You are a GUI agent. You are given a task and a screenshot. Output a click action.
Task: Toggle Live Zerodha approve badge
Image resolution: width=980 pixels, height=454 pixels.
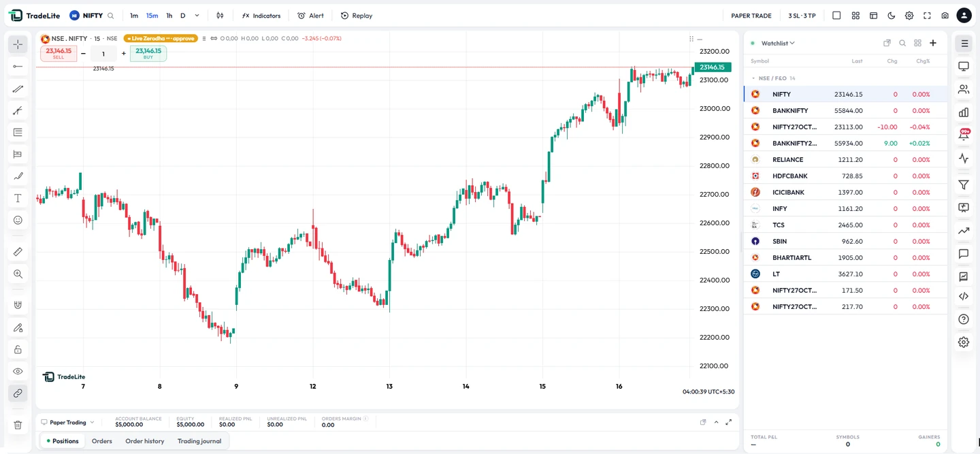pyautogui.click(x=161, y=39)
